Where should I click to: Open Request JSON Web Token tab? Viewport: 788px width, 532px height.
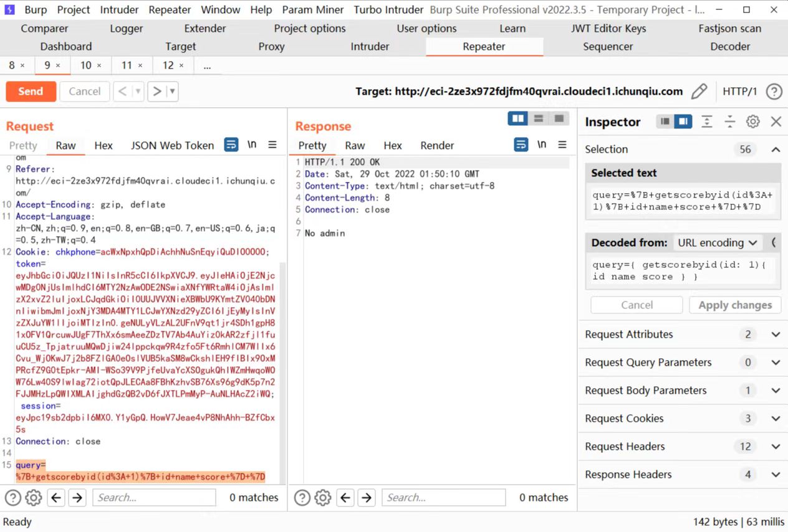click(172, 145)
